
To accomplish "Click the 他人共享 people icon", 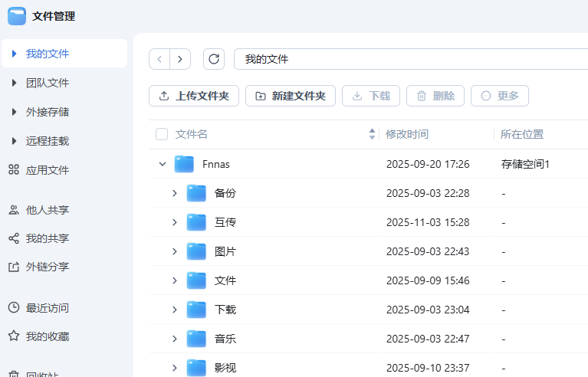I will click(14, 210).
